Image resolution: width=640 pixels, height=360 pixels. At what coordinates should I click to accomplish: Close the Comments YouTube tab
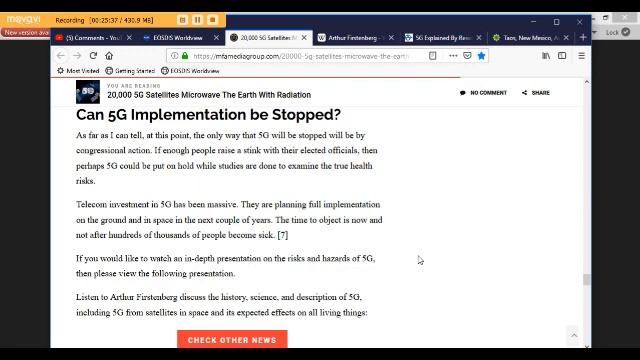pyautogui.click(x=129, y=38)
